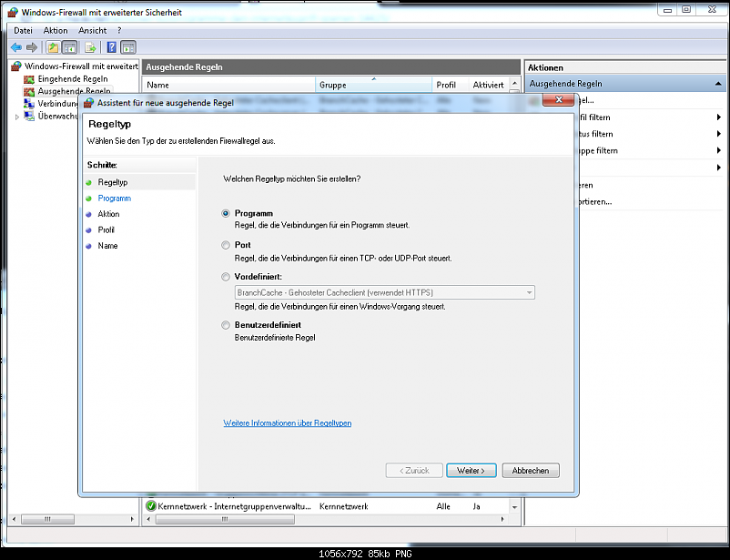Open the Datei menu
The height and width of the screenshot is (560, 730).
[x=24, y=31]
